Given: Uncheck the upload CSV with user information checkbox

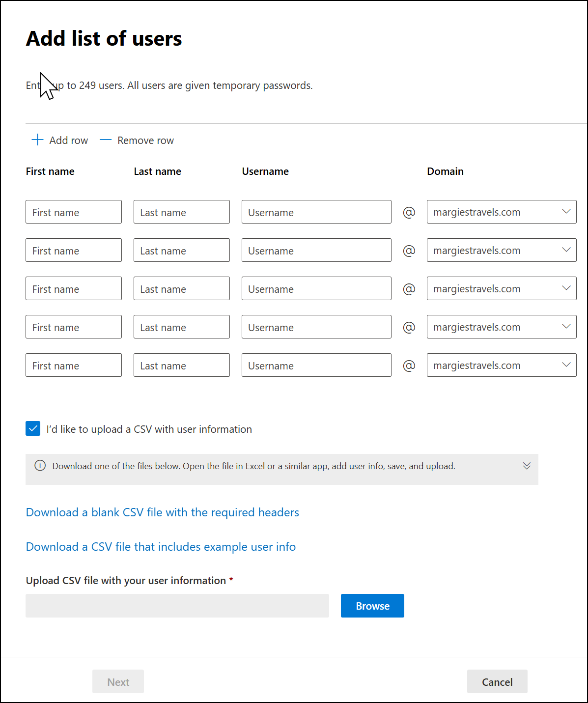Looking at the screenshot, I should (33, 429).
